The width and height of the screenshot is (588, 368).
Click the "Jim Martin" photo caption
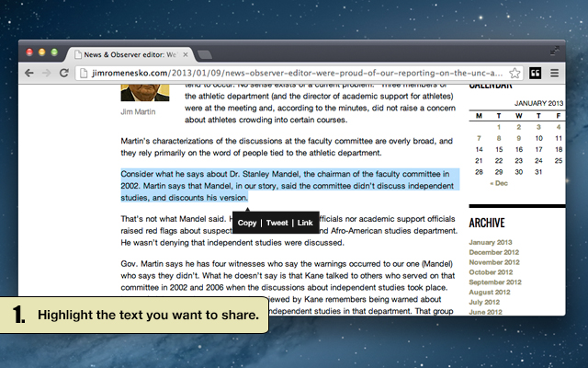tap(138, 112)
